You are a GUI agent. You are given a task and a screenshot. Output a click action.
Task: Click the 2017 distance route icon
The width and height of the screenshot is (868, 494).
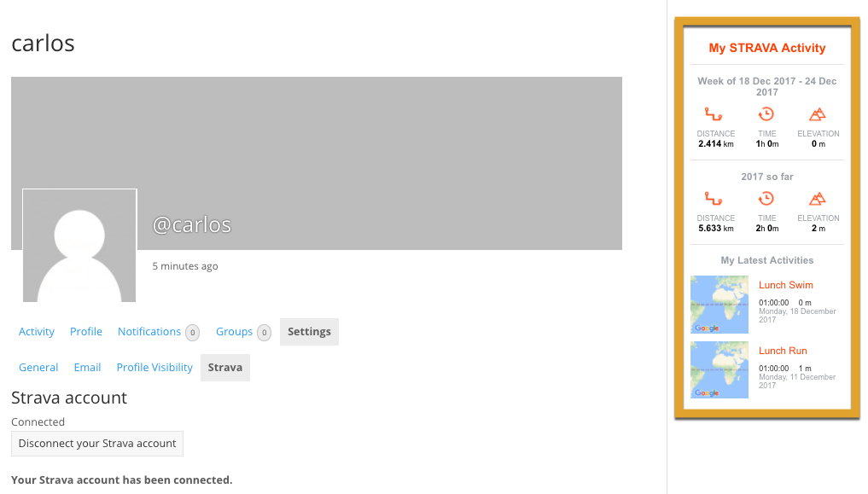click(x=714, y=199)
